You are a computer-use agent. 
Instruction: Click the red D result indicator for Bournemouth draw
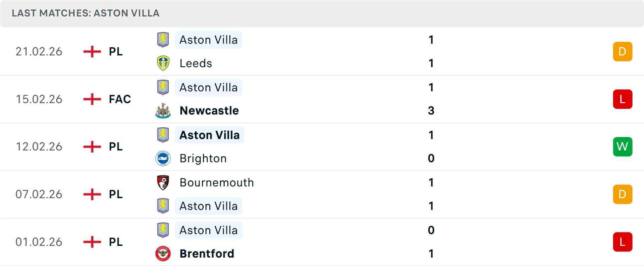pyautogui.click(x=623, y=194)
